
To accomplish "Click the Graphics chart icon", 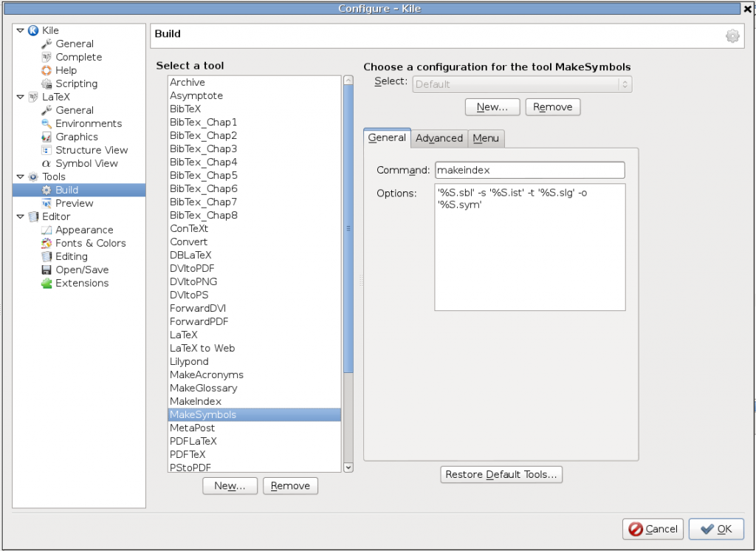I will 47,137.
